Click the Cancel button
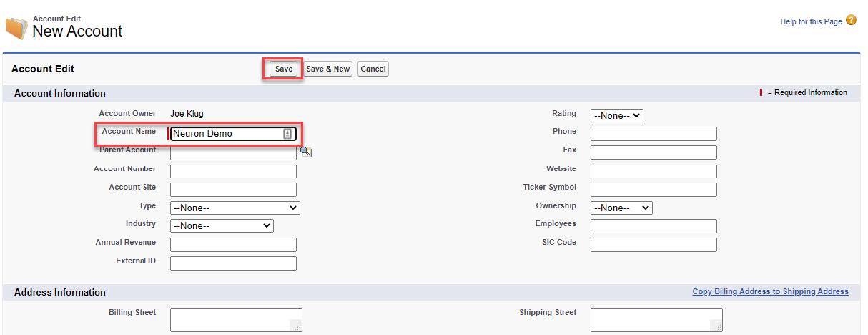The width and height of the screenshot is (868, 335). (x=373, y=69)
